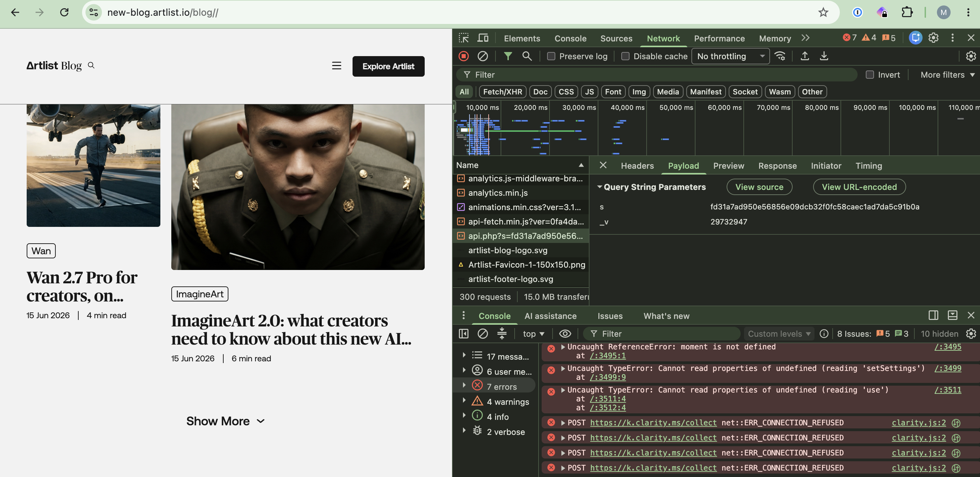Switch to the Issues drawer tab
This screenshot has height=477, width=980.
[610, 316]
